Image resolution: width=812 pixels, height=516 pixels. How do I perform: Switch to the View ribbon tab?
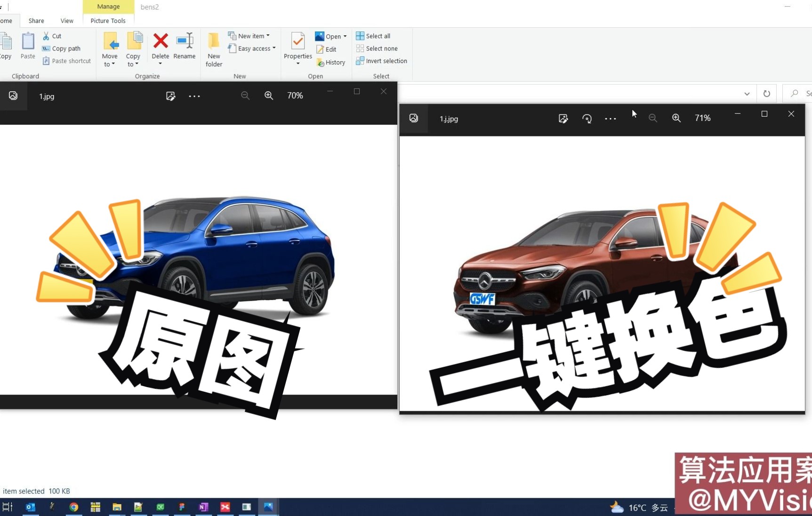(x=67, y=21)
